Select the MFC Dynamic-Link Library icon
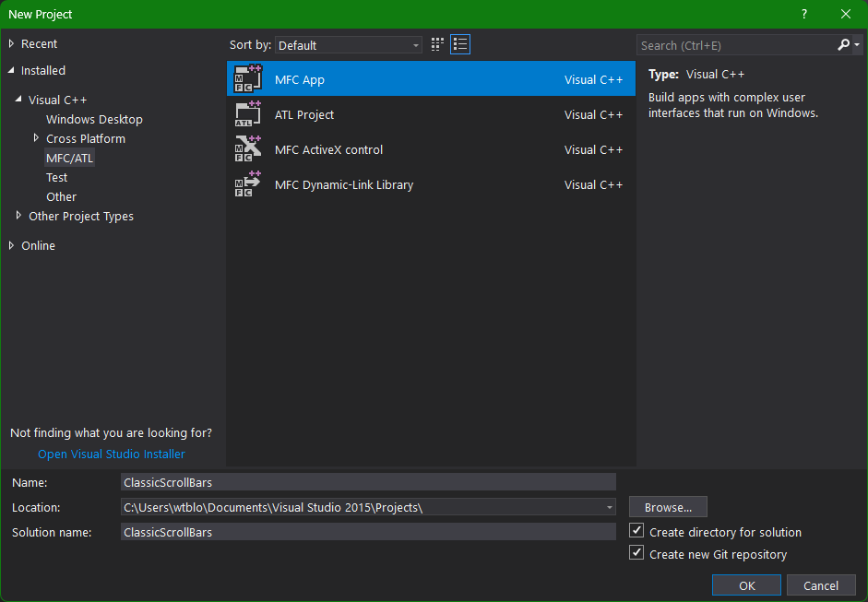 [247, 184]
